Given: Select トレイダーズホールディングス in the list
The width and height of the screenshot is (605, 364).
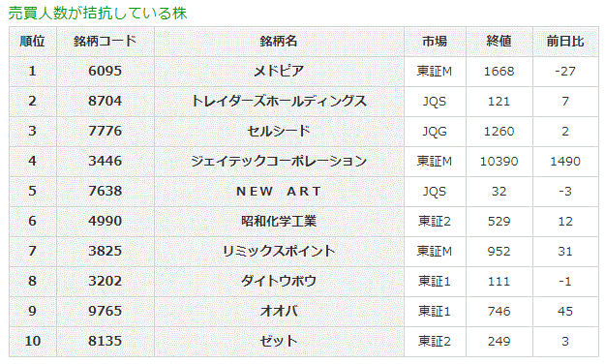Looking at the screenshot, I should tap(279, 101).
